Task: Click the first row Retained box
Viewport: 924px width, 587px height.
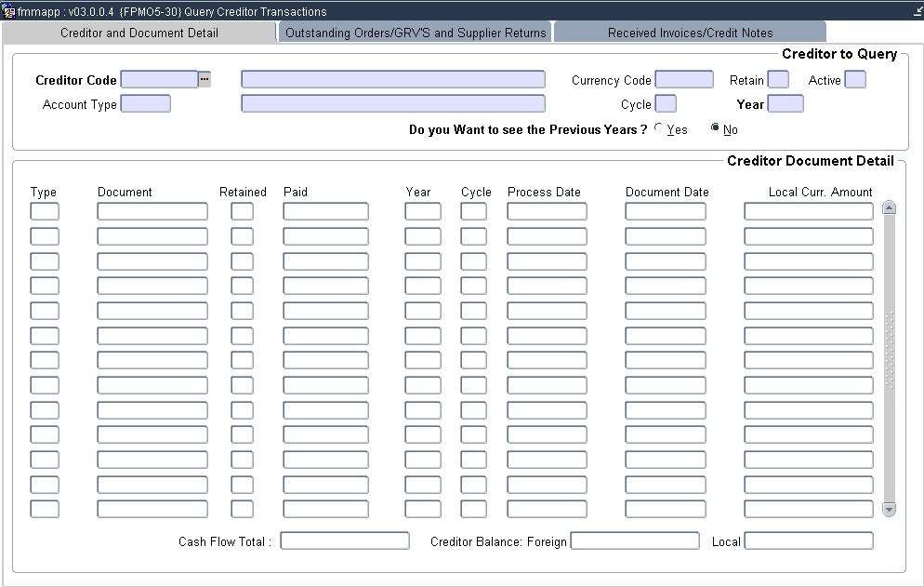Action: pyautogui.click(x=242, y=212)
